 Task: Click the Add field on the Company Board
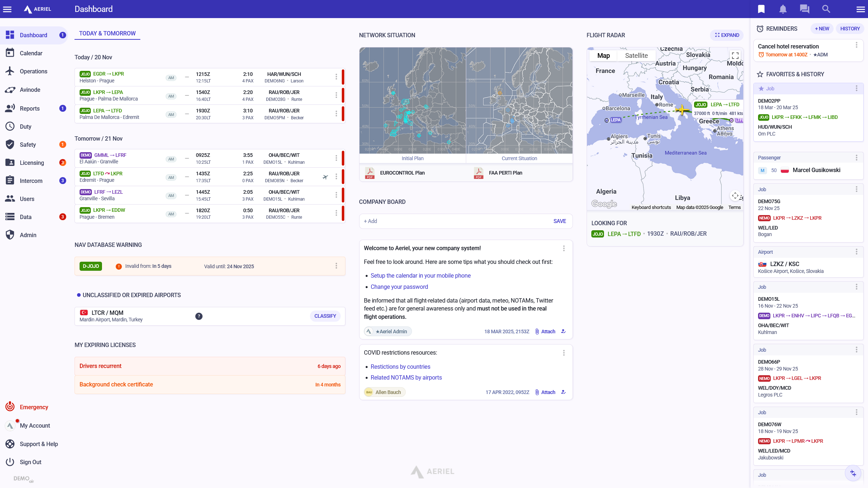(370, 221)
